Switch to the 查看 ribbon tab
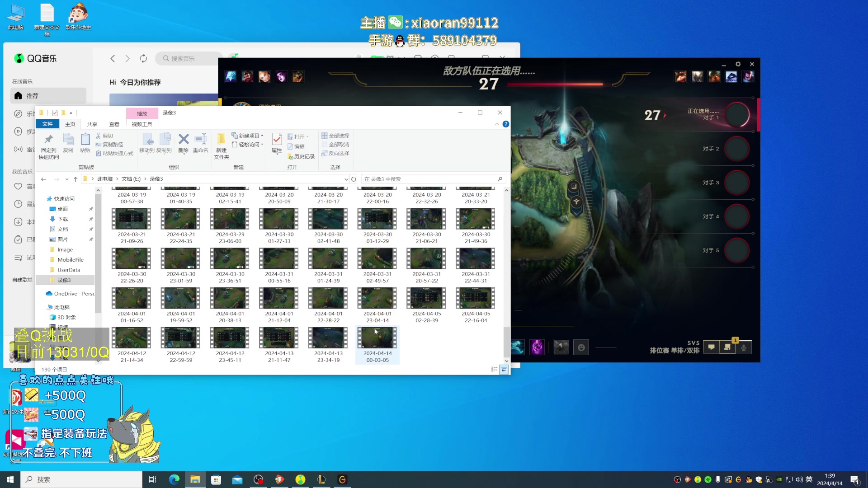868x488 pixels. click(114, 124)
